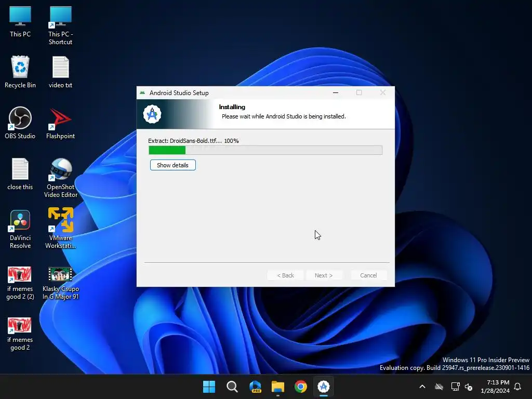Open the notification bell
This screenshot has height=399, width=532.
click(x=518, y=387)
